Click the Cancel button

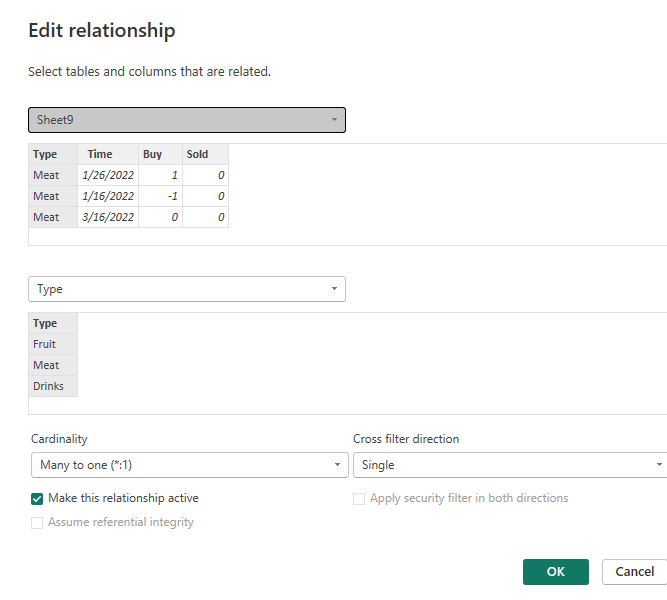[x=634, y=572]
